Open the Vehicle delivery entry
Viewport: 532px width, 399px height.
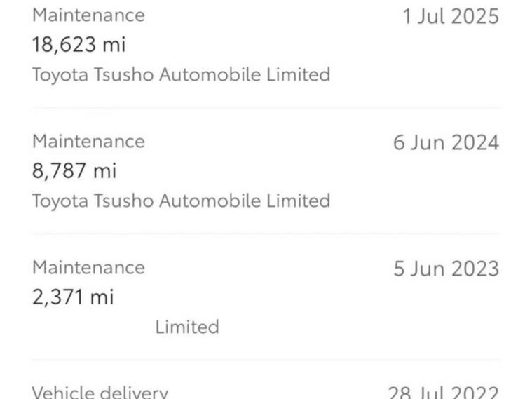(x=100, y=392)
